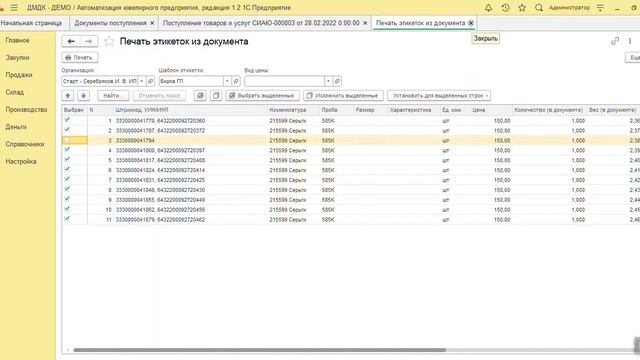Open Вид цены lookup icon
Screen dimensions: 640x360
pos(337,81)
